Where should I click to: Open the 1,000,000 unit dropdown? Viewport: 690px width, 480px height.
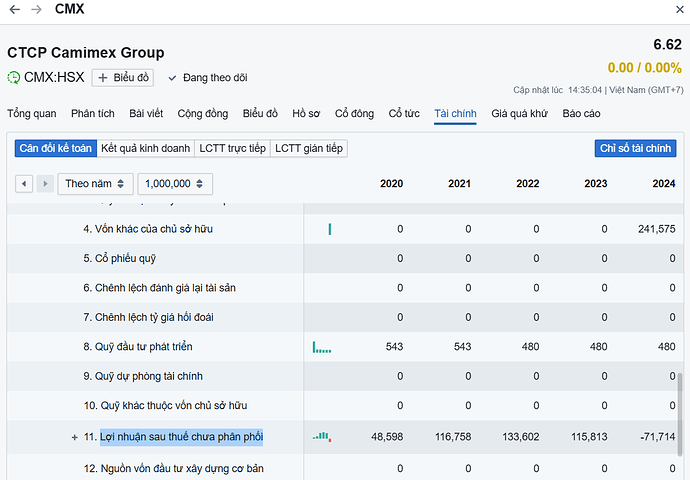(175, 184)
